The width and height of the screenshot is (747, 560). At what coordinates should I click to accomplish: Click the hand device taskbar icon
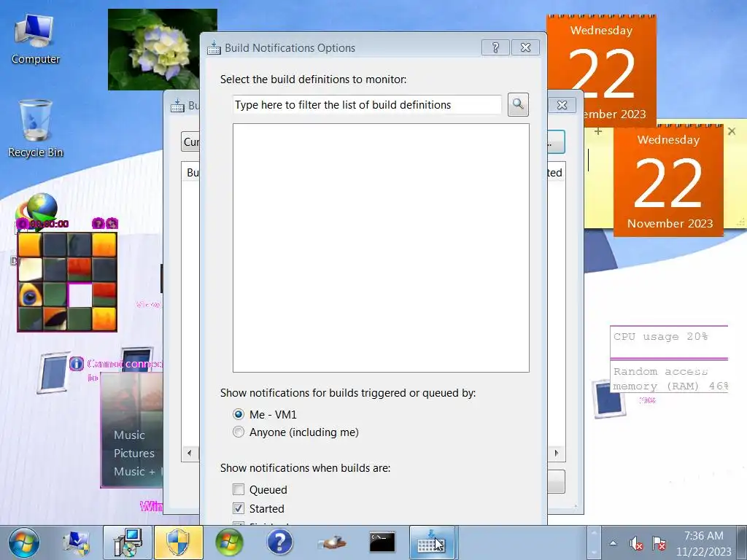(x=332, y=542)
